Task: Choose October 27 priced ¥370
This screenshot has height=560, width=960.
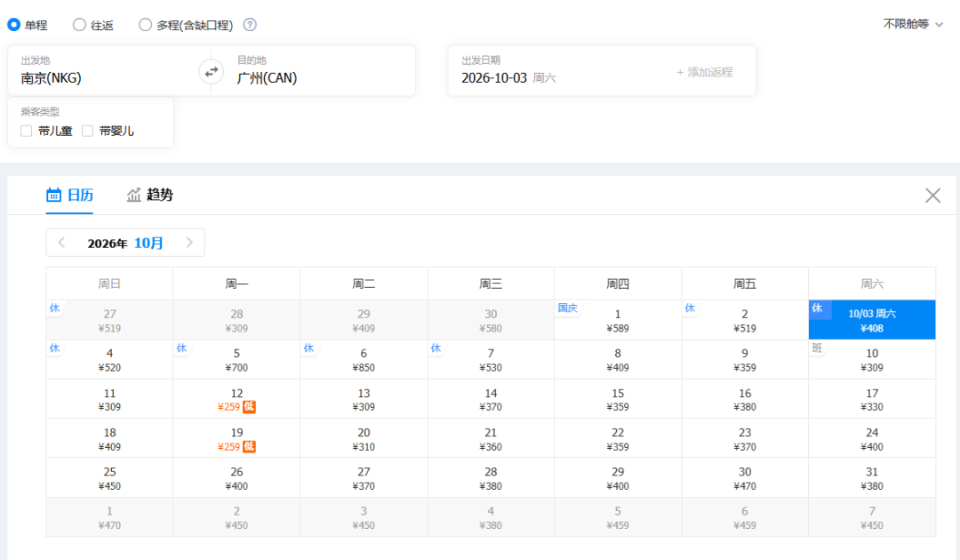Action: [364, 478]
